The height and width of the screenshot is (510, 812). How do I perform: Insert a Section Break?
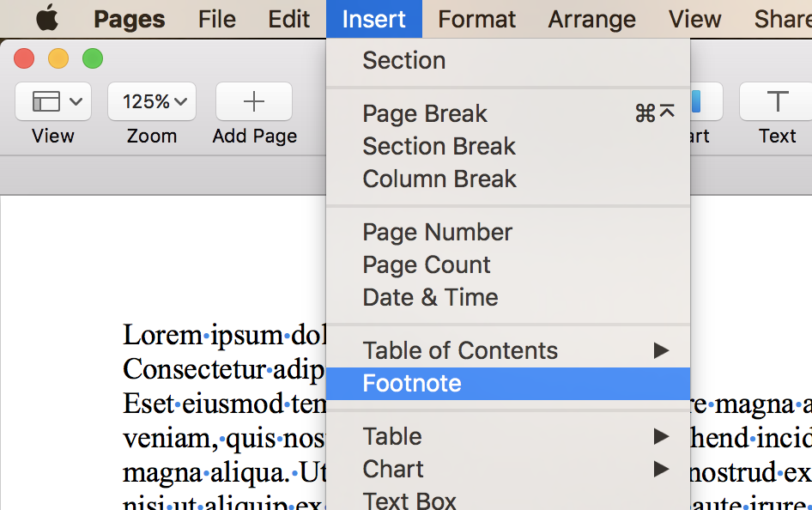[439, 146]
